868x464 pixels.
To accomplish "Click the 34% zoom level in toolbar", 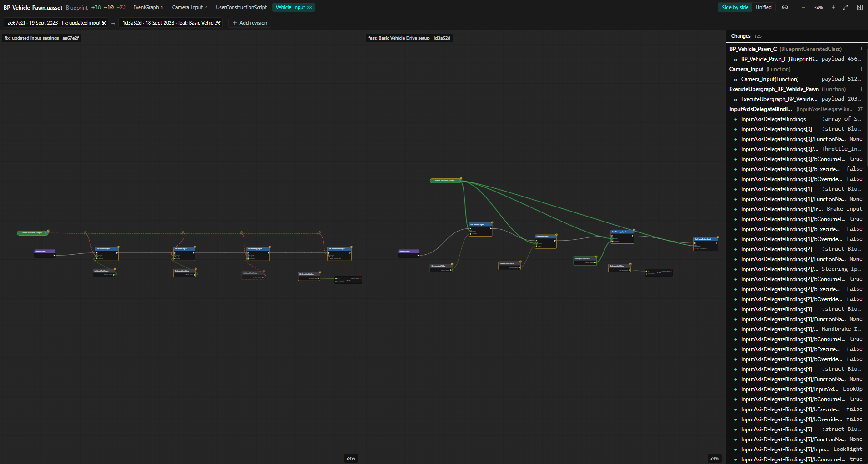I will 818,7.
